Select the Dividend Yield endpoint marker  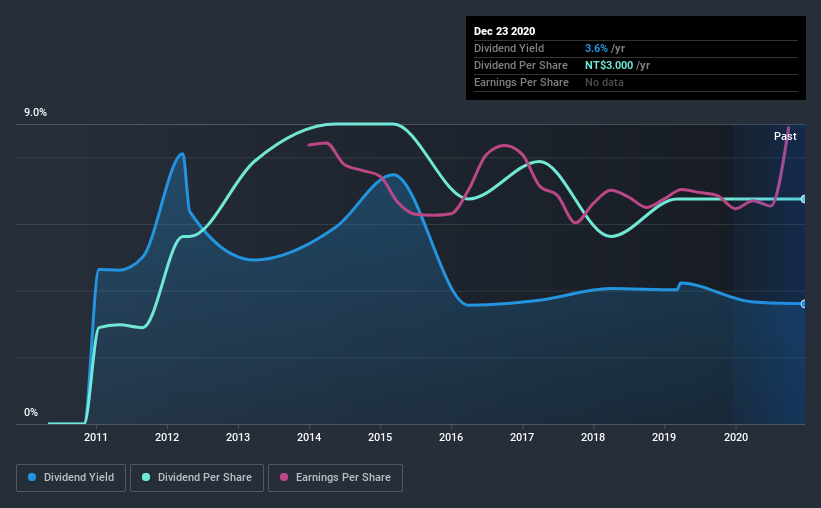pyautogui.click(x=804, y=304)
